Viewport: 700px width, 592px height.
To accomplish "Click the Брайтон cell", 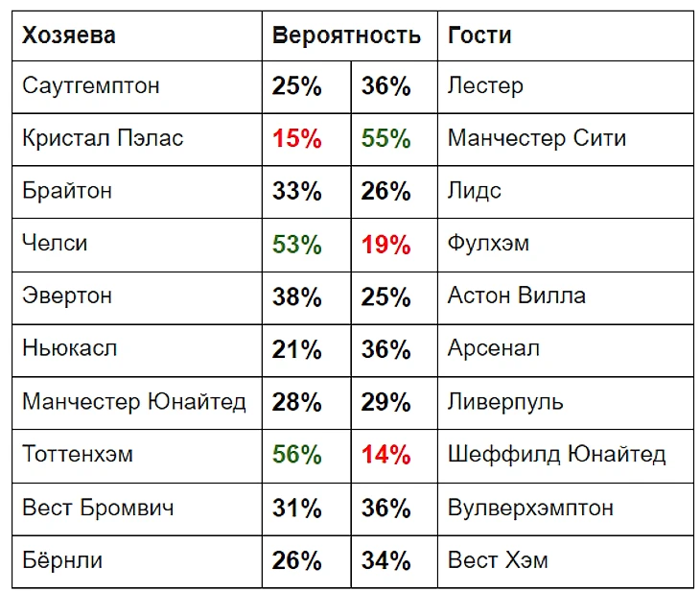I will (x=136, y=192).
